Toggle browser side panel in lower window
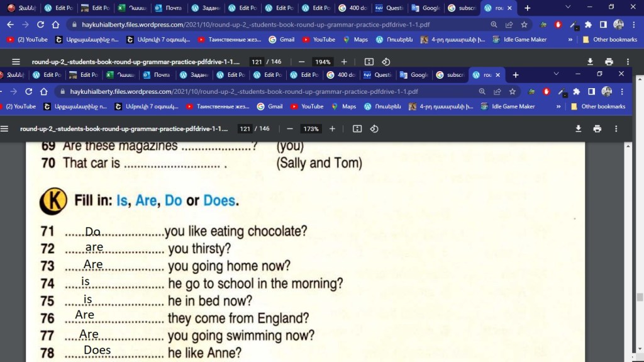Screen dimensions: 644x362 pos(591,91)
